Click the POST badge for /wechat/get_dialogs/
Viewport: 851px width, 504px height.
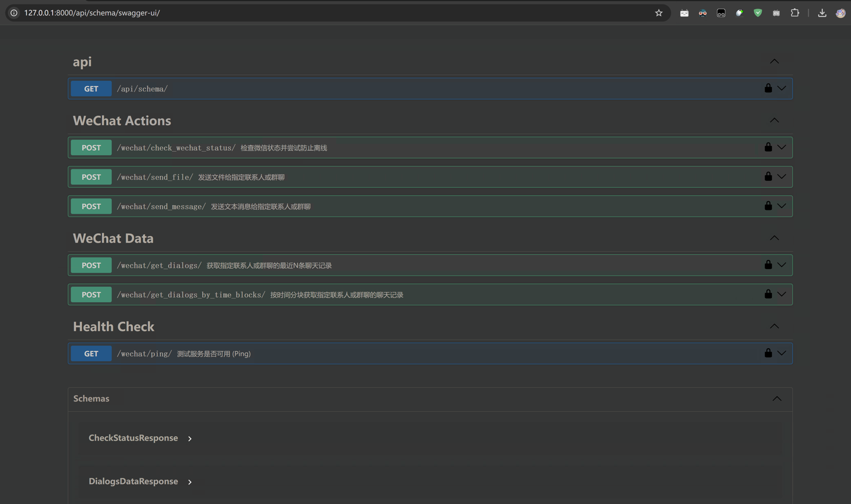tap(91, 266)
